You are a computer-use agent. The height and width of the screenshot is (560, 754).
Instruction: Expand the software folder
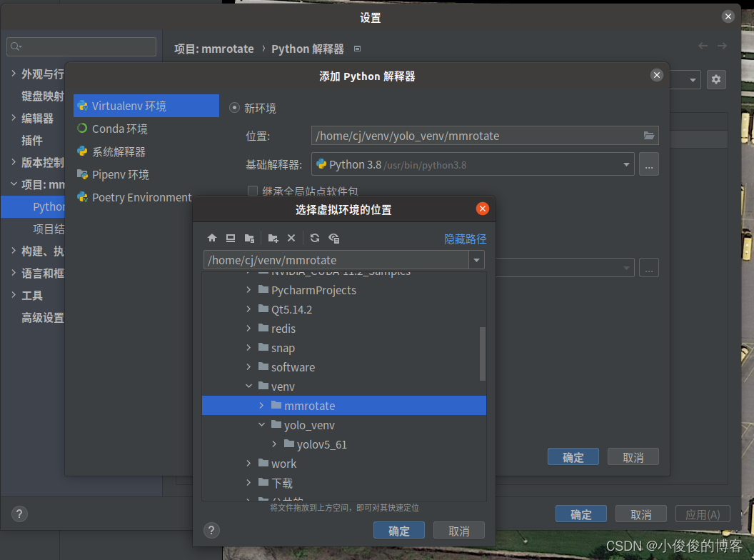click(x=248, y=366)
